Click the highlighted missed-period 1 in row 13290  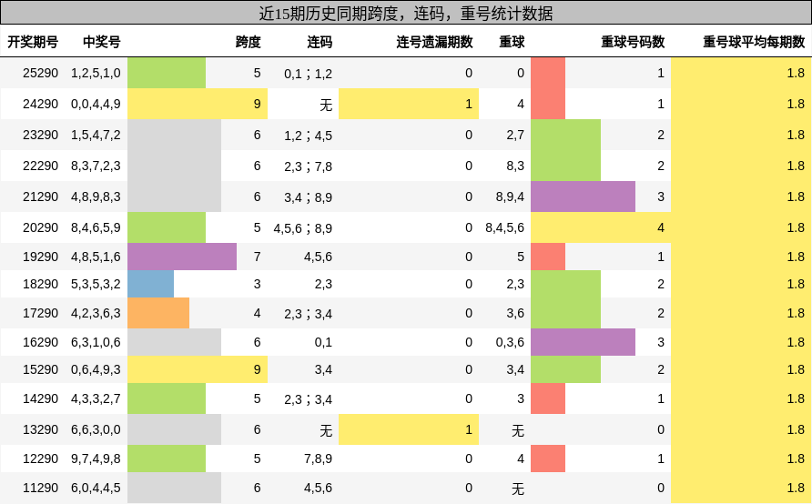(409, 429)
